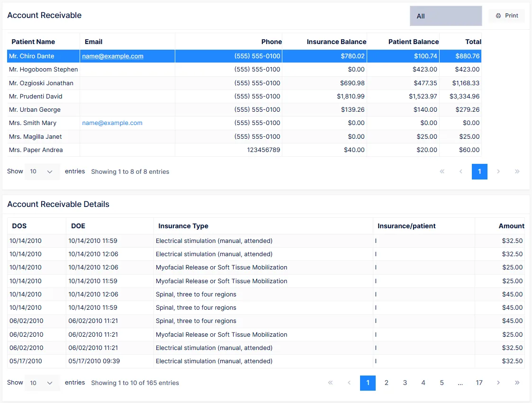The image size is (532, 403).
Task: Select the Mrs. Magilla Janet row
Action: [x=244, y=136]
